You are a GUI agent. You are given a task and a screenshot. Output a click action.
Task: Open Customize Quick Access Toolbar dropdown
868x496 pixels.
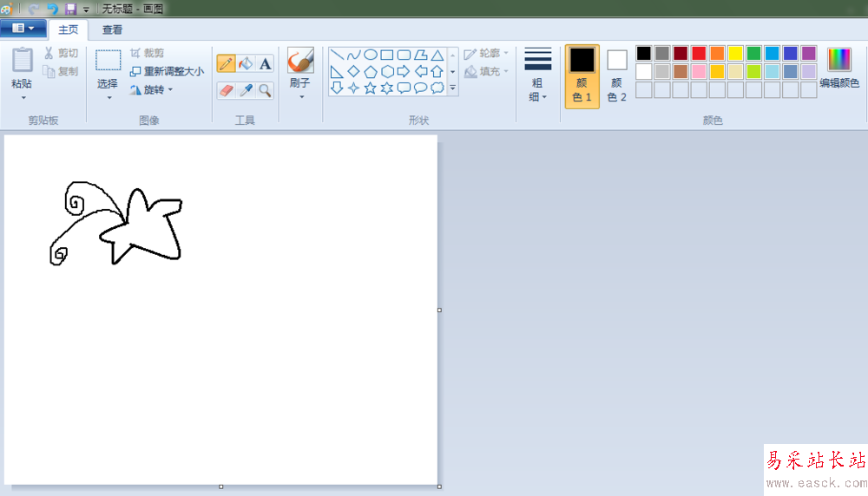(86, 10)
